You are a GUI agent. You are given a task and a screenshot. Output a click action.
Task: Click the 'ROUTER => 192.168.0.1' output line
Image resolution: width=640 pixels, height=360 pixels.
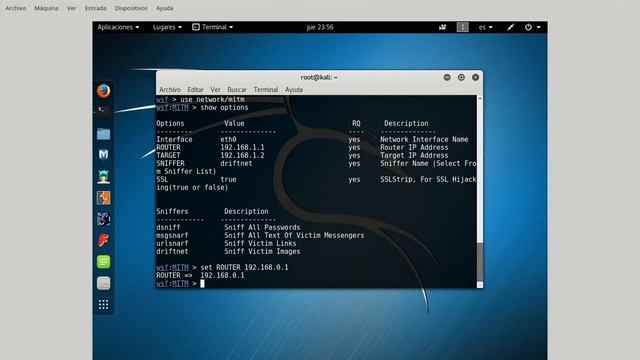click(x=200, y=276)
